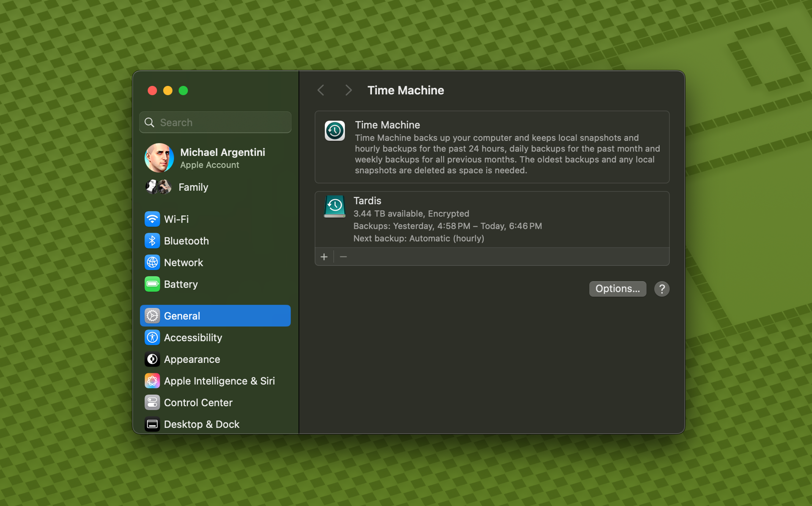Click the Bluetooth sidebar icon
This screenshot has height=506, width=812.
[x=152, y=241]
